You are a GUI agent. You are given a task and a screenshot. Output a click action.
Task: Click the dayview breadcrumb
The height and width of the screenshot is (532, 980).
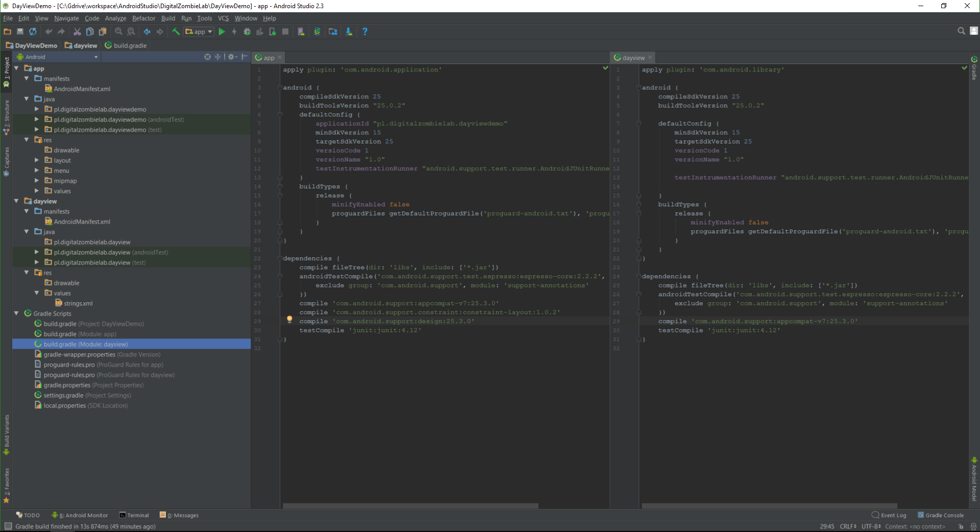click(x=81, y=45)
